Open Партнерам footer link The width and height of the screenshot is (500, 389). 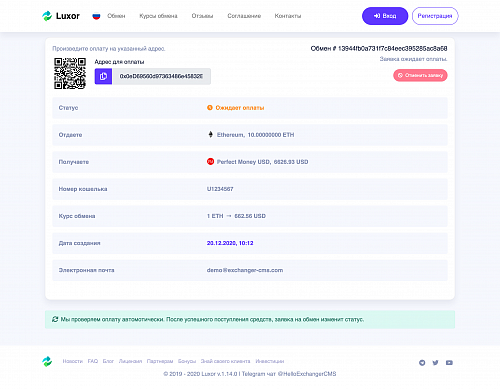coord(160,361)
